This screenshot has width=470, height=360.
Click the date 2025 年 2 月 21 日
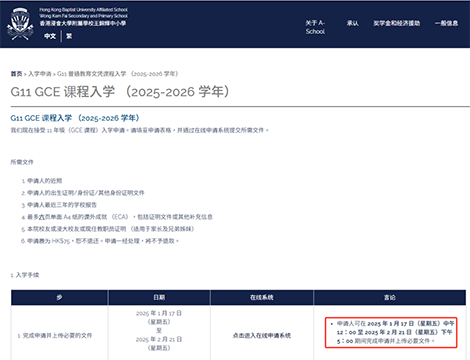tap(159, 339)
